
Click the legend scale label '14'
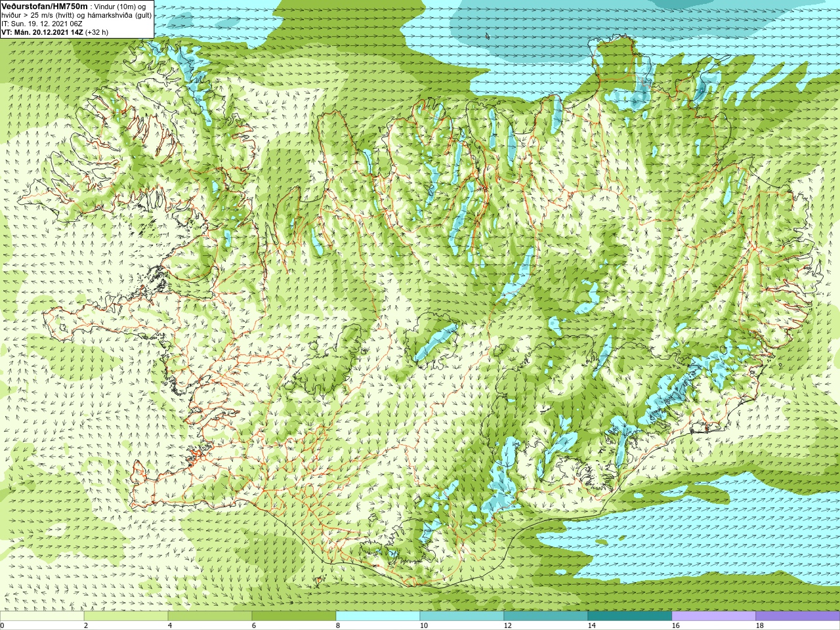592,625
